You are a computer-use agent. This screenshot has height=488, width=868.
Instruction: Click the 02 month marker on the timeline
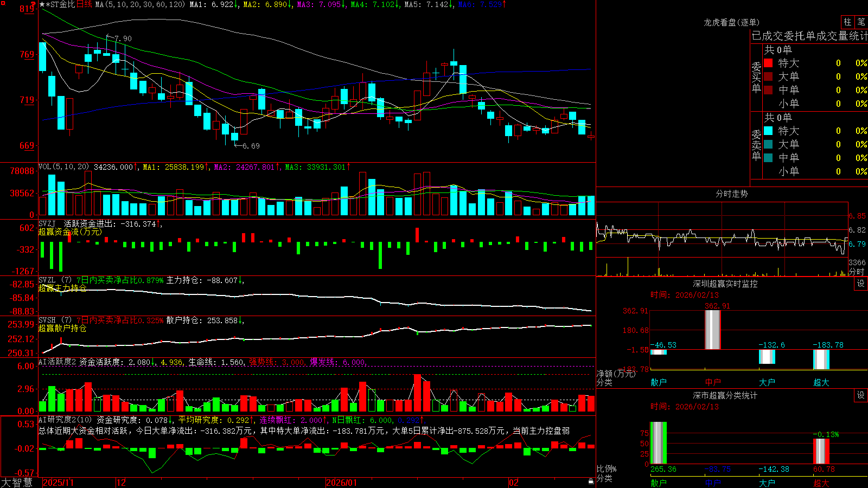tap(513, 483)
